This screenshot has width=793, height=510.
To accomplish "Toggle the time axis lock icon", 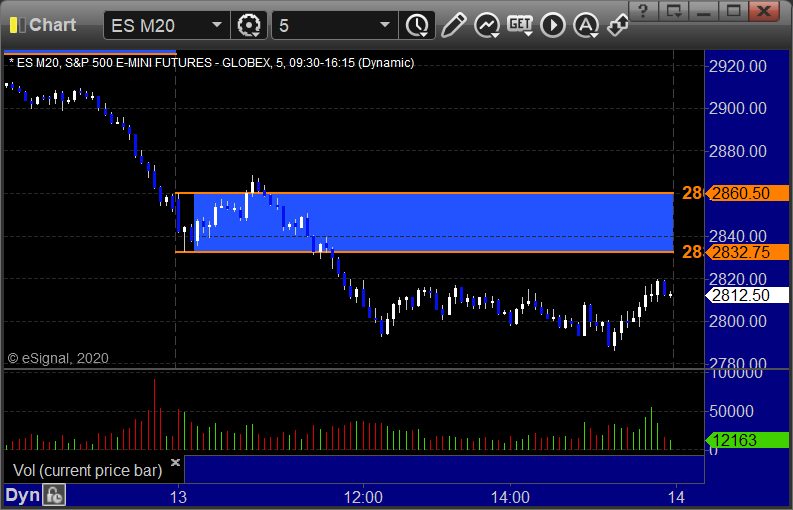I will pos(54,495).
